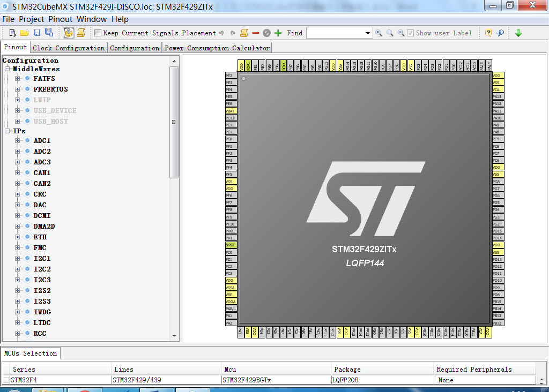Click the New Project toolbar icon
The image size is (549, 392).
tap(13, 33)
